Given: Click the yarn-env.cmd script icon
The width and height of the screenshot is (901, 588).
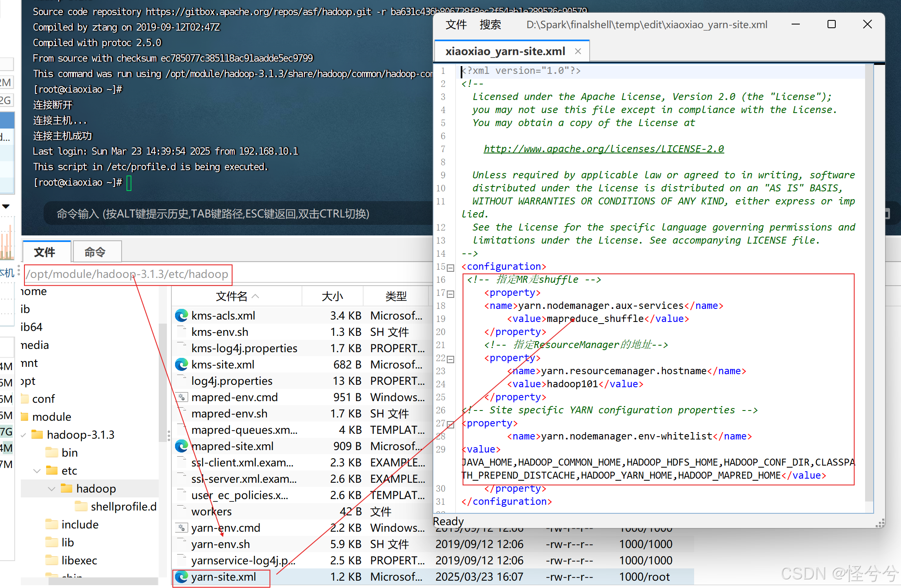Looking at the screenshot, I should pos(181,528).
